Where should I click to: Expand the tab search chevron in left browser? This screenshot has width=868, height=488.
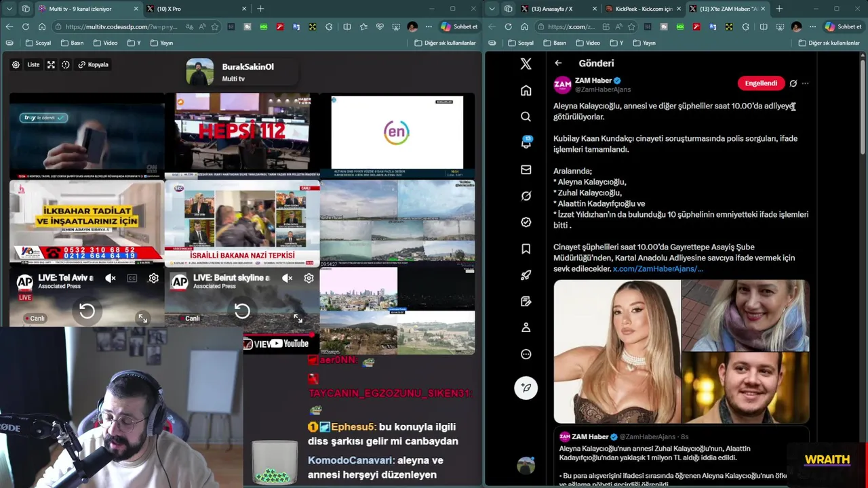[9, 9]
